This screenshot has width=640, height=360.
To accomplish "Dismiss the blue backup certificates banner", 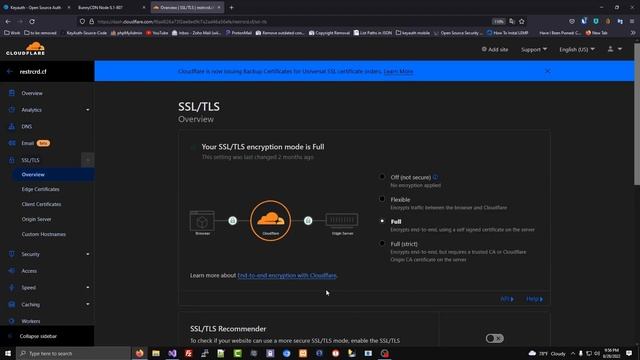I will 548,71.
